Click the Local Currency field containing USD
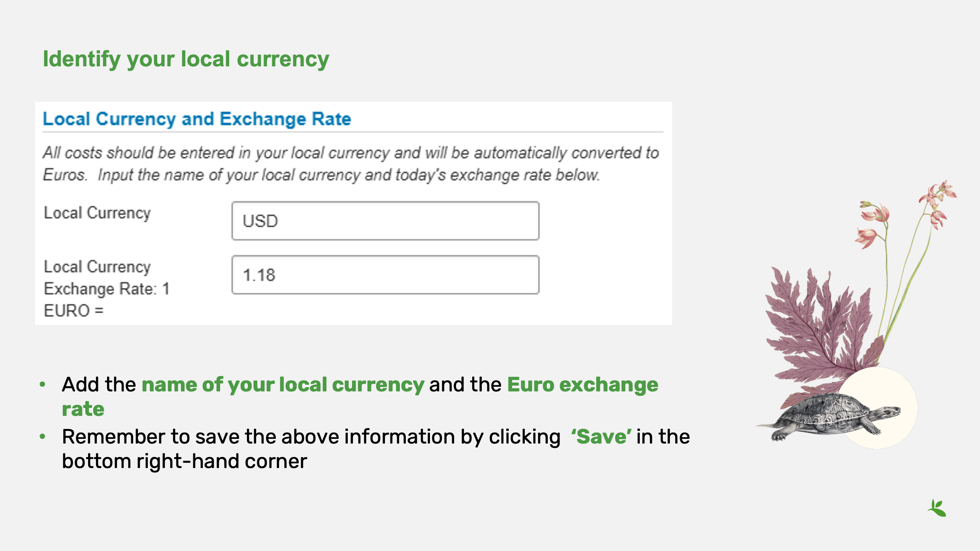 coord(385,221)
